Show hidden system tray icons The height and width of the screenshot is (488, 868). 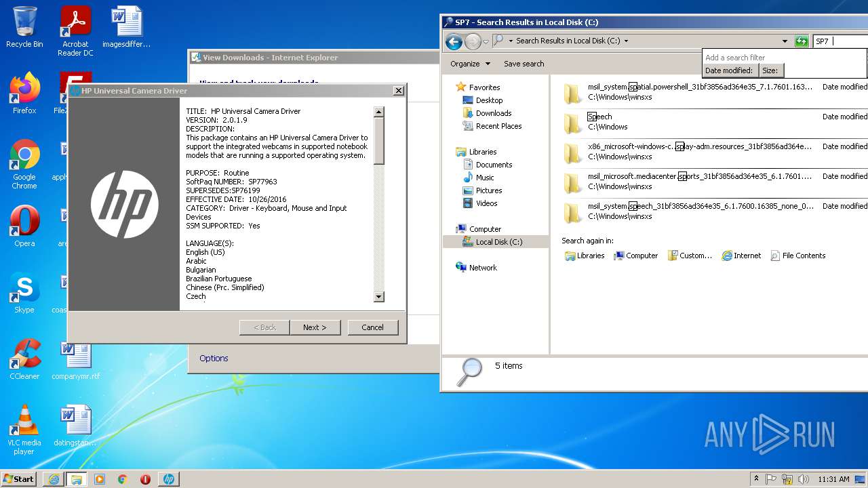(756, 479)
